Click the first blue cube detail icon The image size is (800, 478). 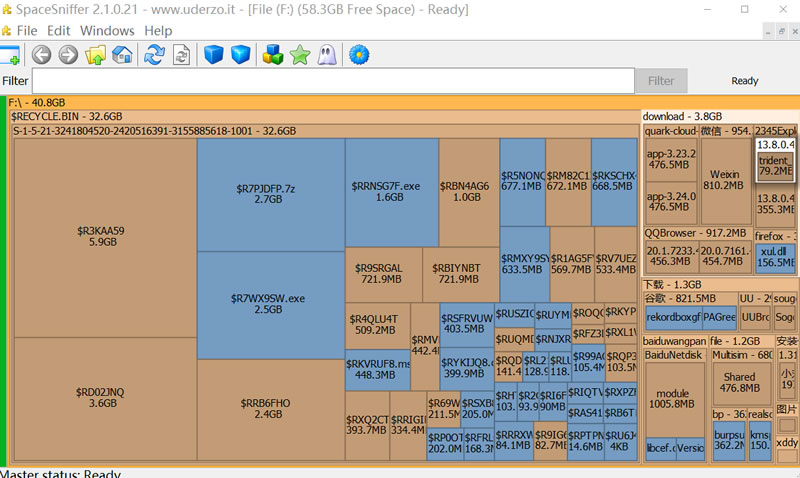pyautogui.click(x=213, y=55)
